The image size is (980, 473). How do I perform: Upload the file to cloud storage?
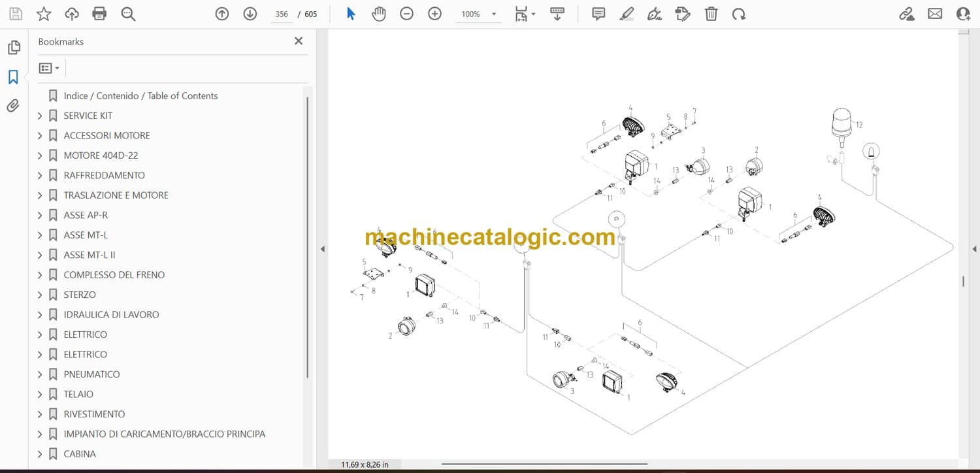[72, 14]
